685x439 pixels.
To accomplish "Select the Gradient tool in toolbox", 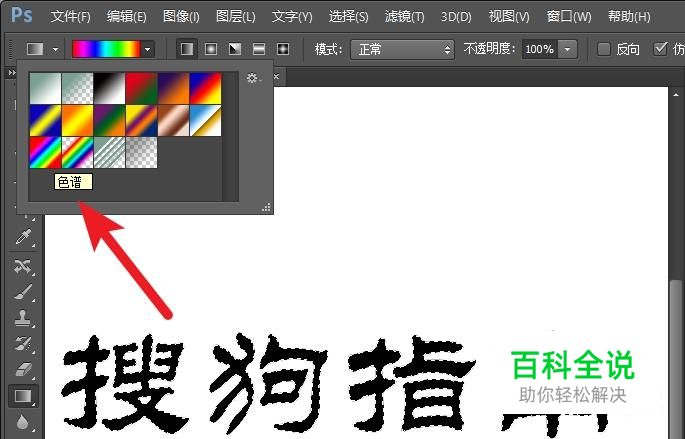I will [x=23, y=396].
